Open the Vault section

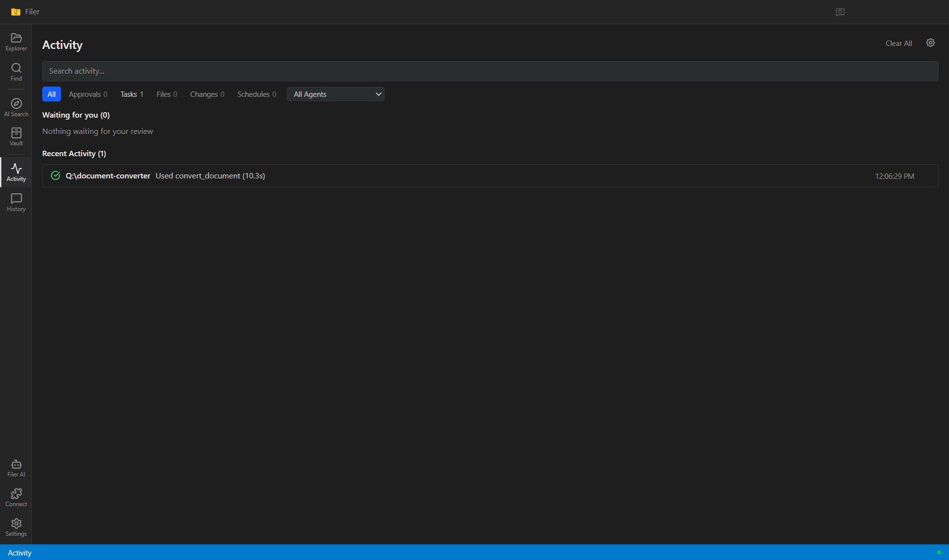(x=16, y=137)
